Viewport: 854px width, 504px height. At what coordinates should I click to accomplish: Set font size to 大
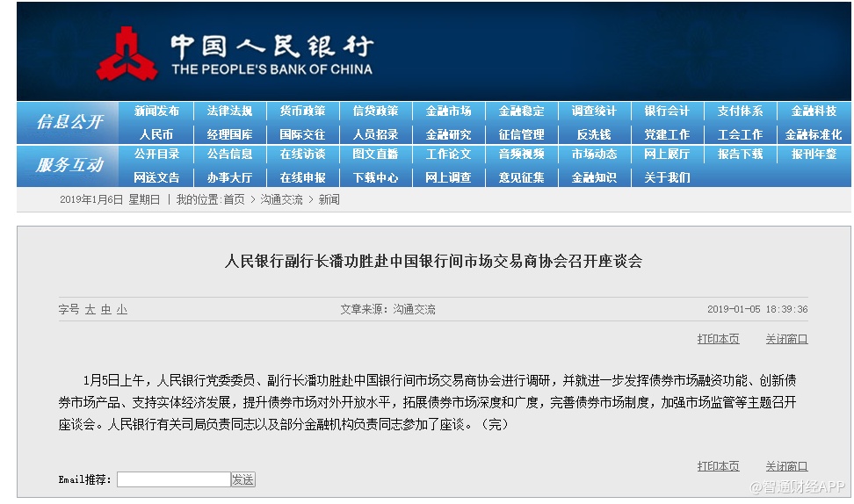coord(90,310)
